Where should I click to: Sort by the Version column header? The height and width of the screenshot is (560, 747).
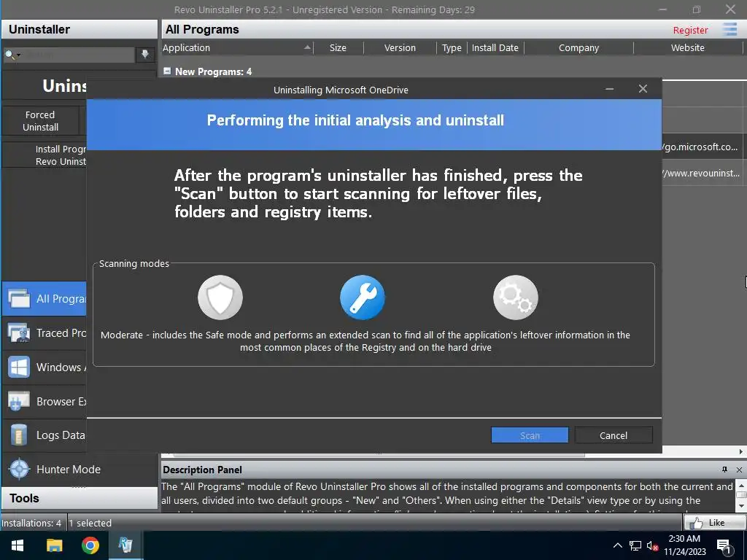[x=400, y=47]
